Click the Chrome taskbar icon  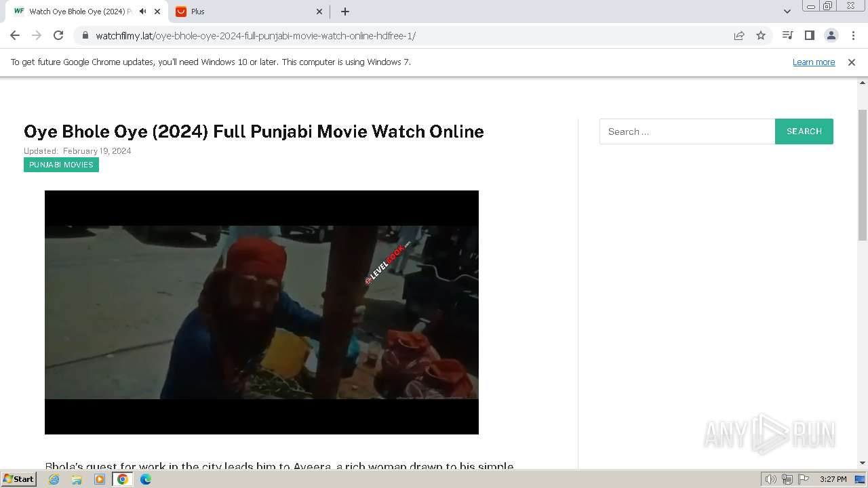pos(122,479)
